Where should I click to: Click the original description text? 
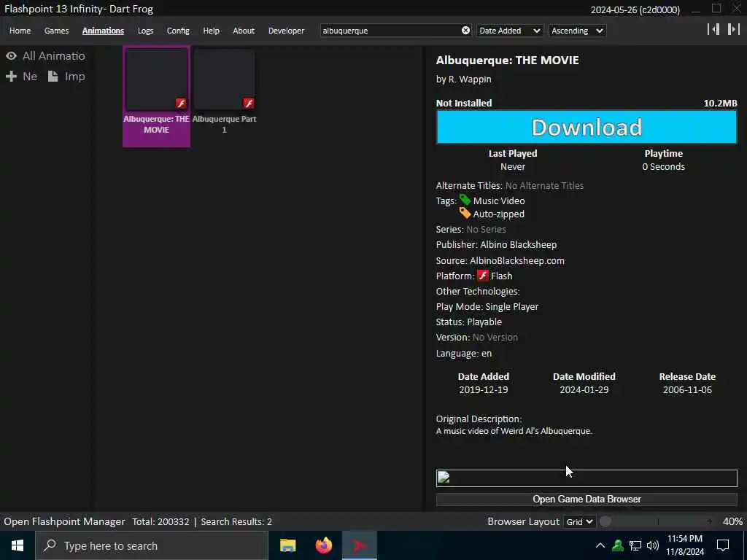click(514, 430)
